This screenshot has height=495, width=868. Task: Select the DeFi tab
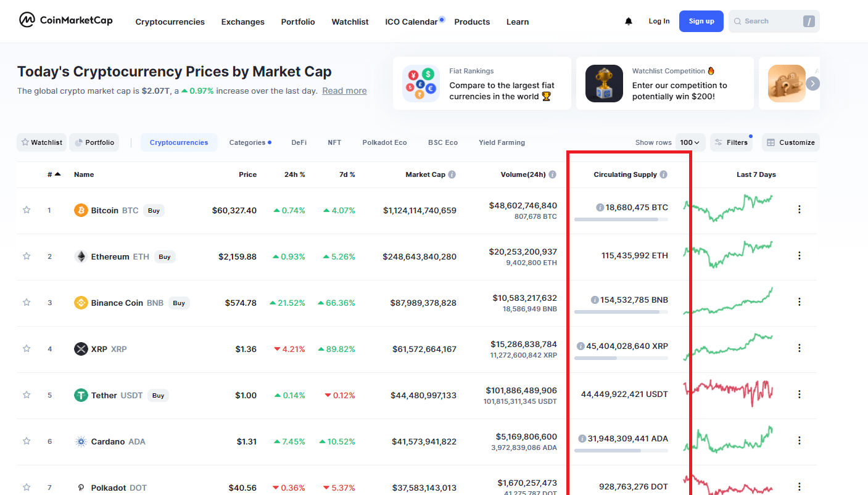[x=299, y=142]
